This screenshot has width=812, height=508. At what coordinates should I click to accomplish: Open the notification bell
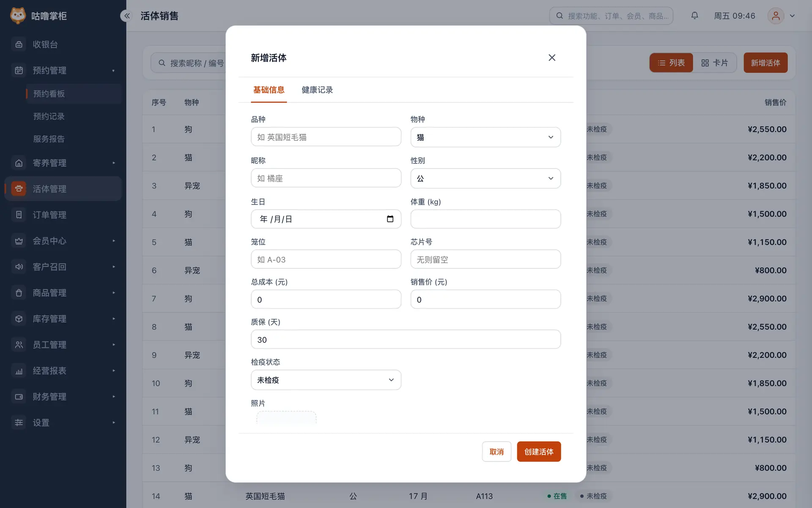click(694, 16)
